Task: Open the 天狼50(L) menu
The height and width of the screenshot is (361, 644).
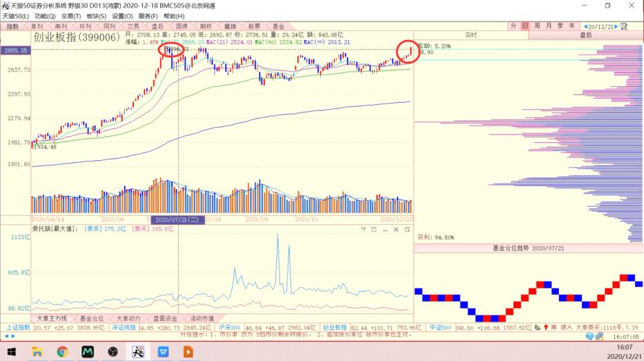Action: (16, 16)
